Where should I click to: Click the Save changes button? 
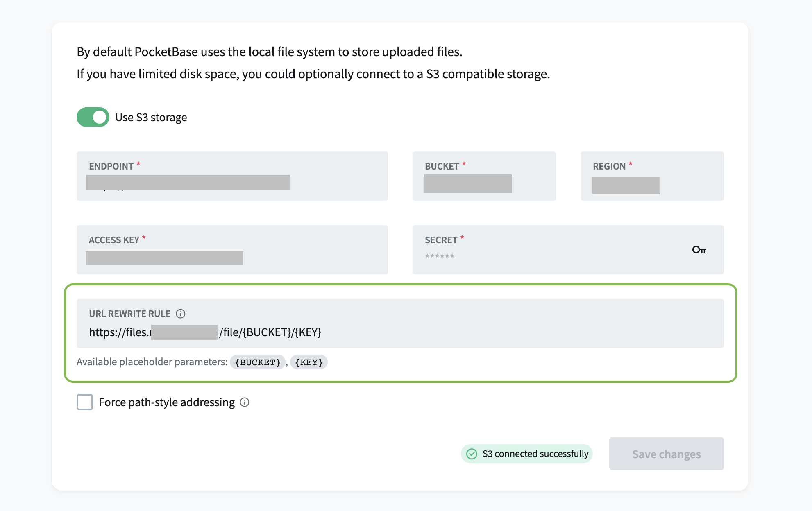[667, 454]
